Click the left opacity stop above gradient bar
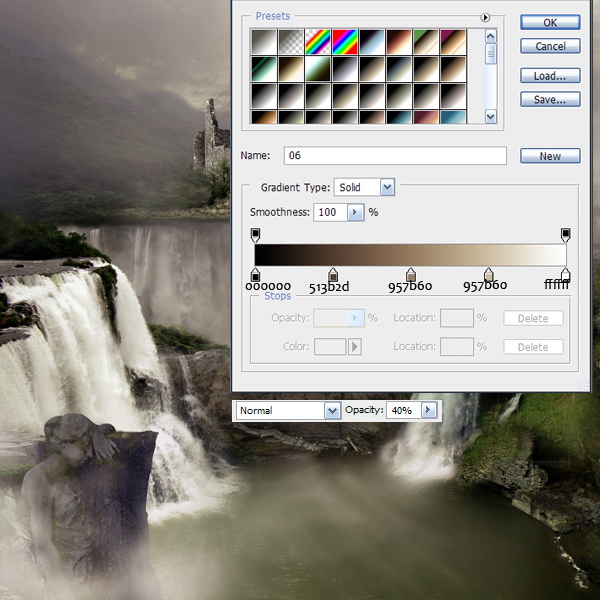600x600 pixels. point(255,234)
